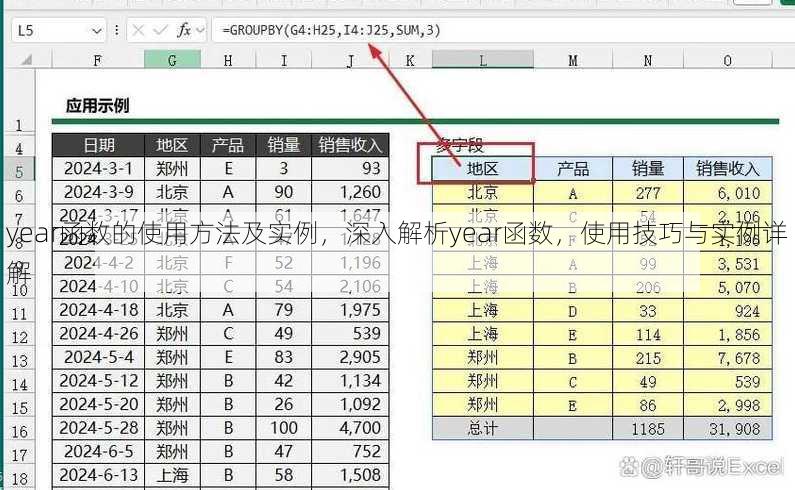
Task: Select column I header
Action: 284,60
